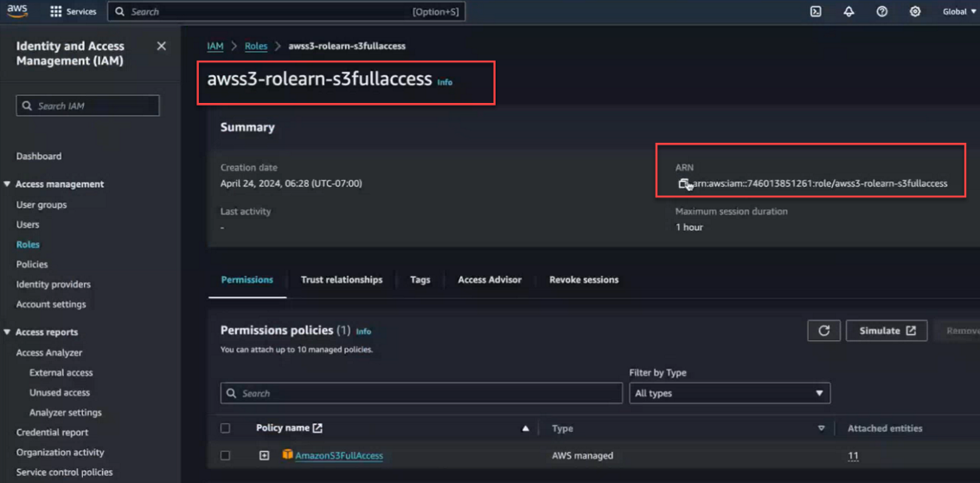Check the AmazonS3FullAccess row checkbox
The width and height of the screenshot is (980, 483).
coord(225,455)
